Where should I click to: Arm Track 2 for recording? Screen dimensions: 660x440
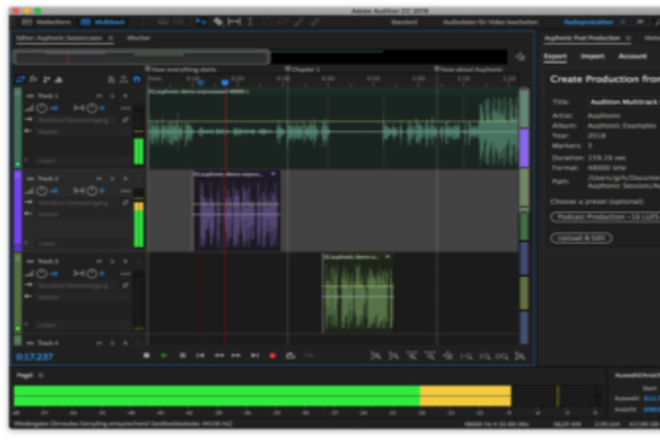[x=125, y=179]
